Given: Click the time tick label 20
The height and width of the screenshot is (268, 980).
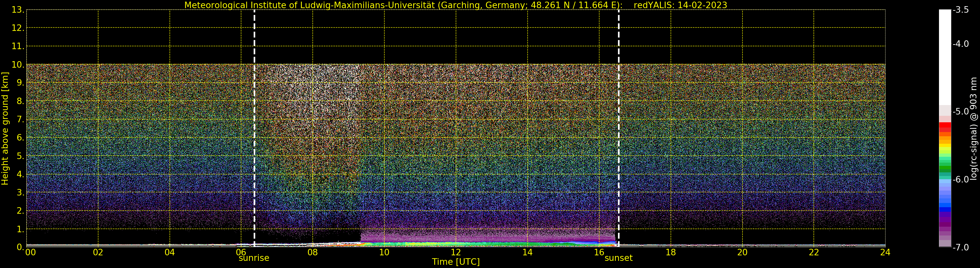Looking at the screenshot, I should [x=742, y=252].
